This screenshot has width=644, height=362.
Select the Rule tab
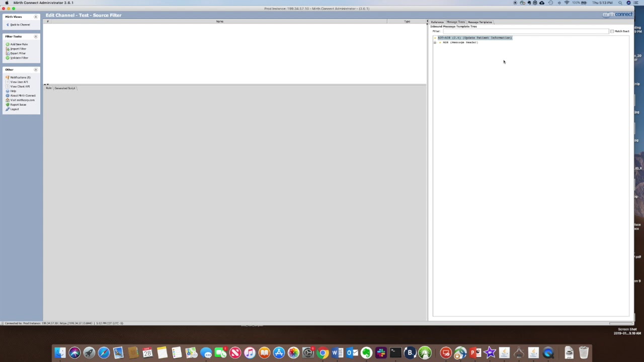(x=49, y=88)
